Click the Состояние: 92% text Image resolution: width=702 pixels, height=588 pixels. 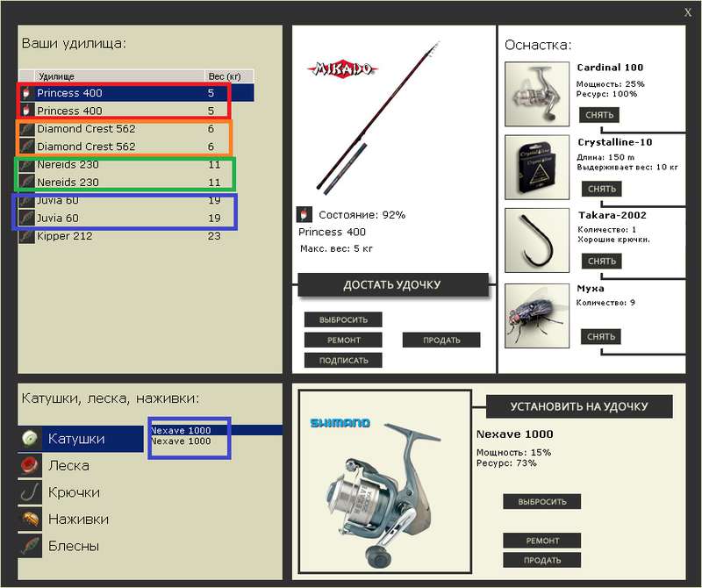[362, 215]
